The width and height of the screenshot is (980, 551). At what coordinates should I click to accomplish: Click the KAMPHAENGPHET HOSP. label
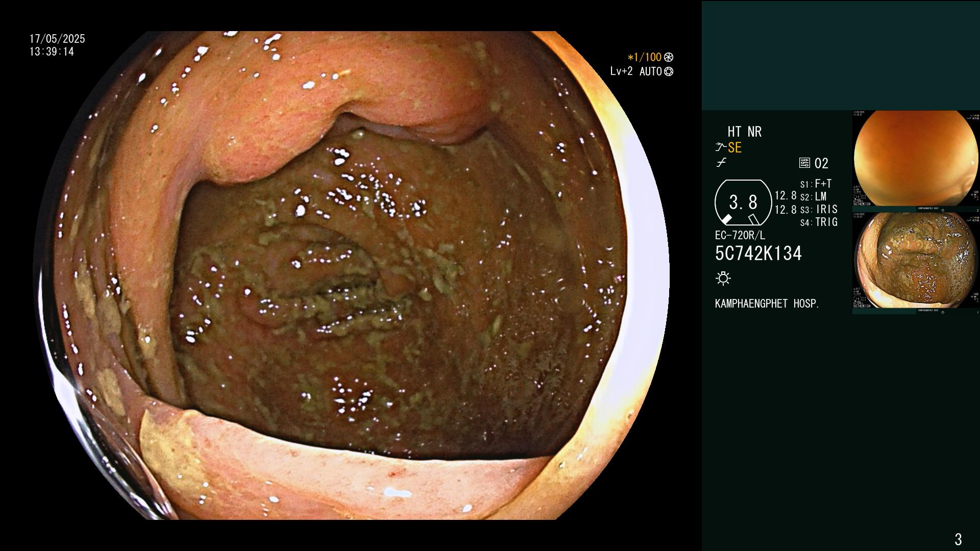click(x=767, y=304)
